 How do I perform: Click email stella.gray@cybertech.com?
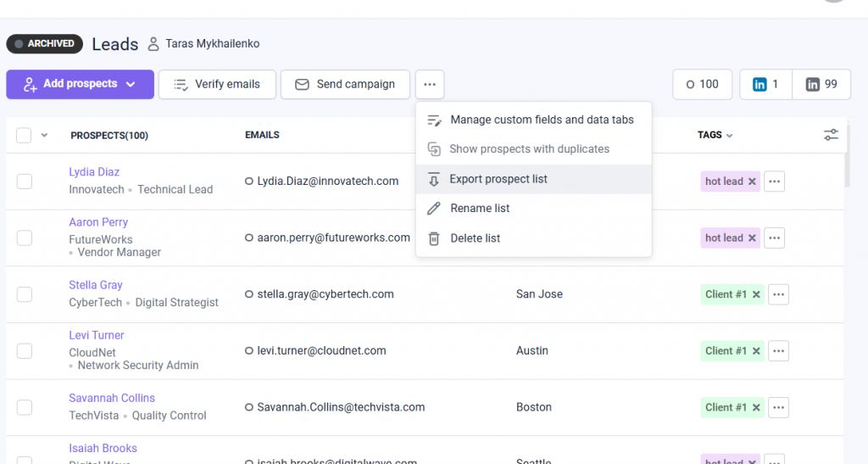tap(325, 294)
